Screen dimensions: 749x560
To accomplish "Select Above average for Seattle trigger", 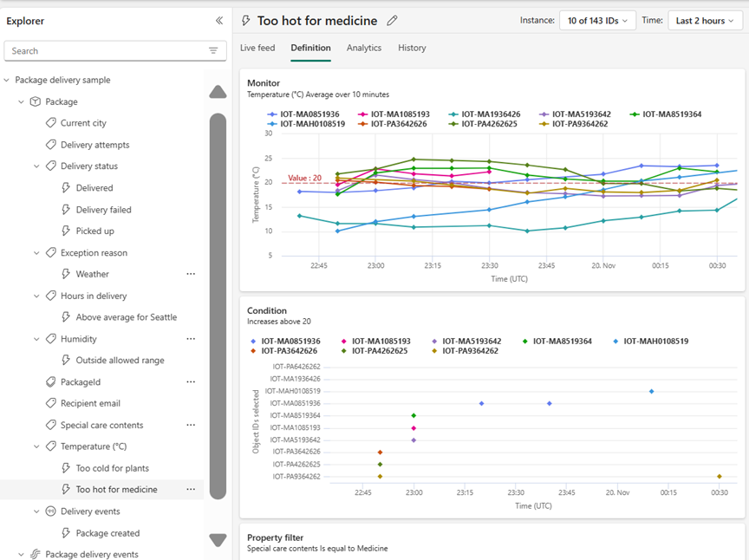I will (126, 316).
